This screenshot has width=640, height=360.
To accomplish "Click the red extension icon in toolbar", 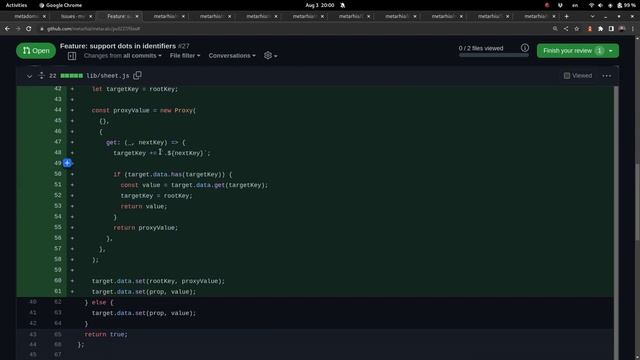I will tap(589, 29).
